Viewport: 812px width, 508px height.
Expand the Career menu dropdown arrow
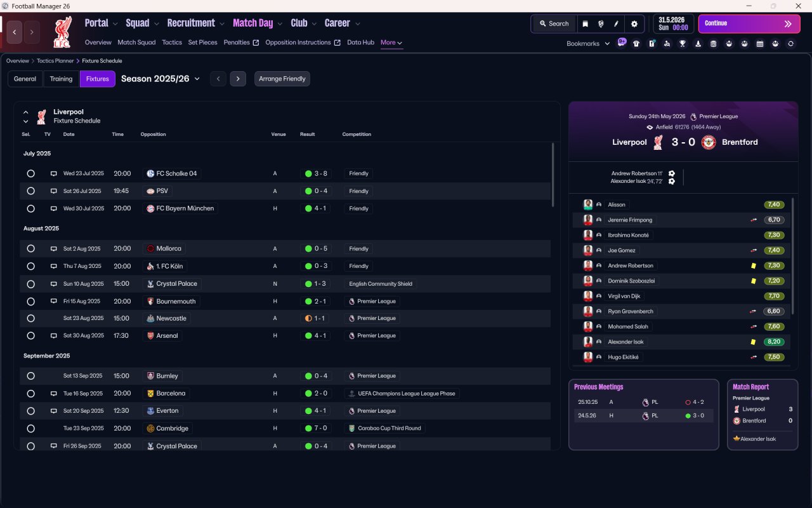pyautogui.click(x=358, y=24)
